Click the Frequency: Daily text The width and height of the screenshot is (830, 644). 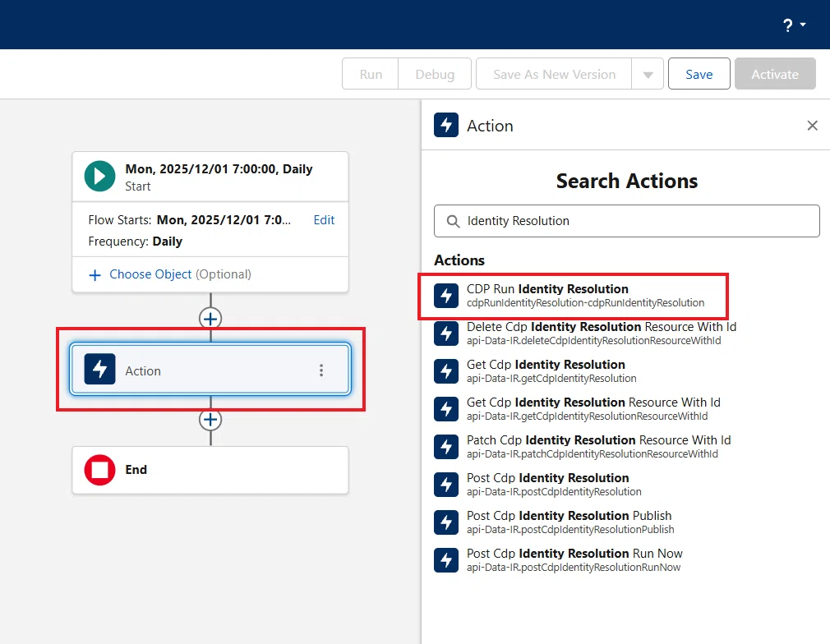pos(135,241)
